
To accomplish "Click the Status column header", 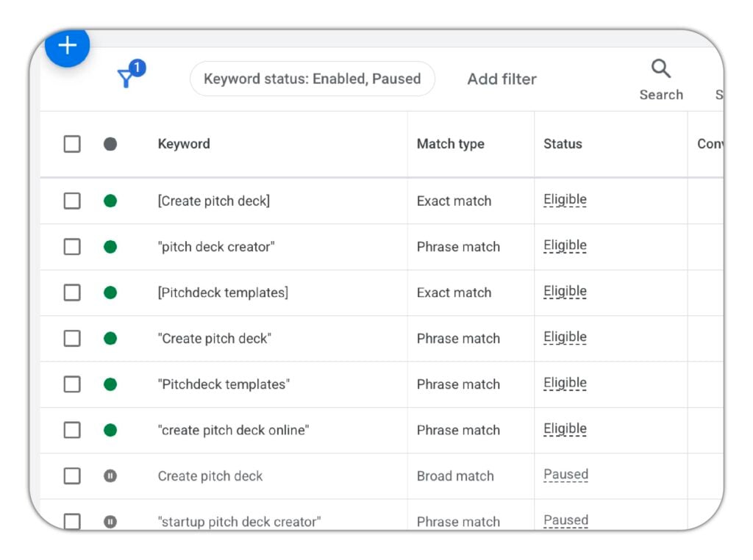I will point(563,144).
